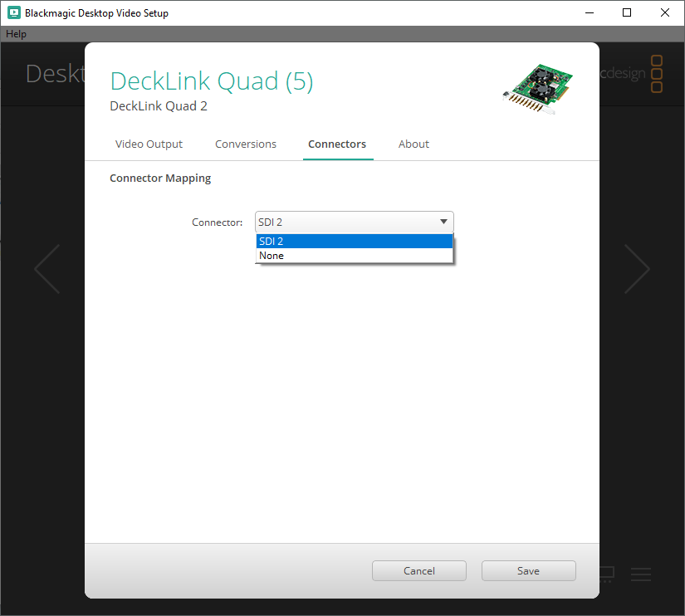This screenshot has height=616, width=685.
Task: Switch to the About tab
Action: pyautogui.click(x=413, y=144)
